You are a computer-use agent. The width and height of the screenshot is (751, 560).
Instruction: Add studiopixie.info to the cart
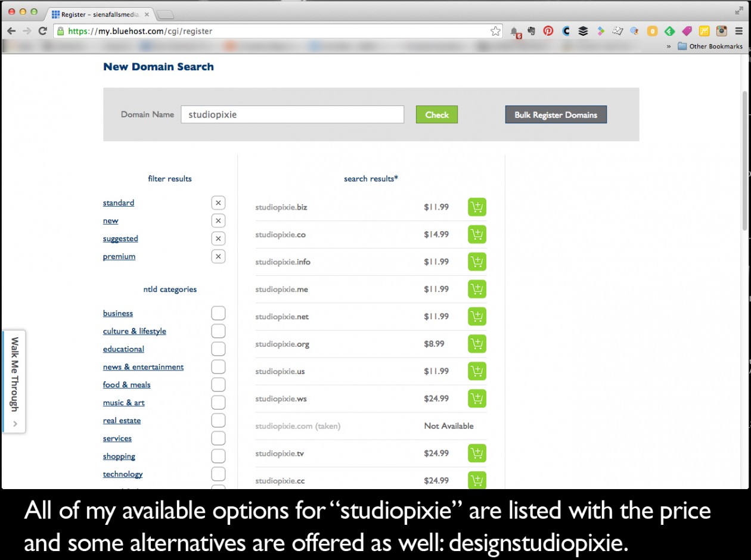point(477,262)
